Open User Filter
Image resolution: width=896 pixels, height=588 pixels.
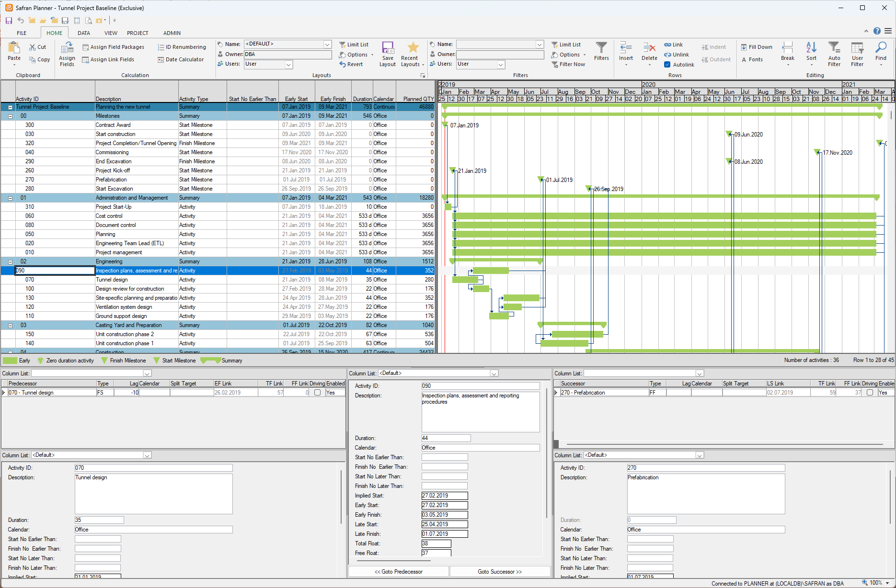point(857,54)
